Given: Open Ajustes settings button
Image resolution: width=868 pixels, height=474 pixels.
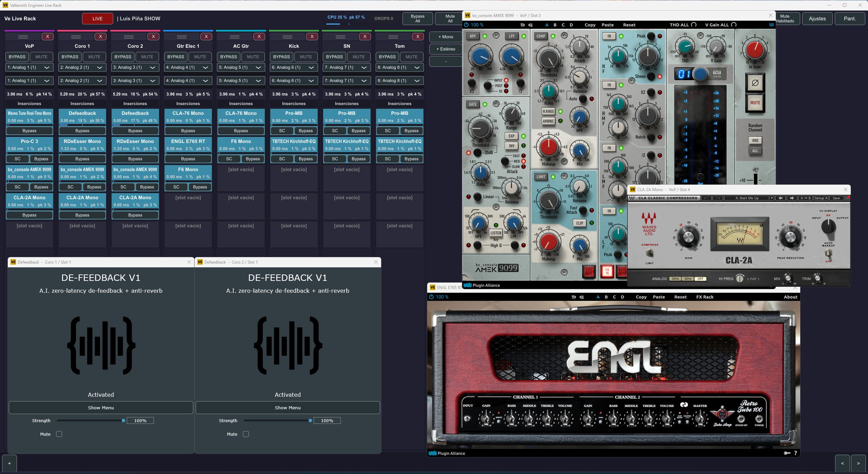Looking at the screenshot, I should pos(817,19).
